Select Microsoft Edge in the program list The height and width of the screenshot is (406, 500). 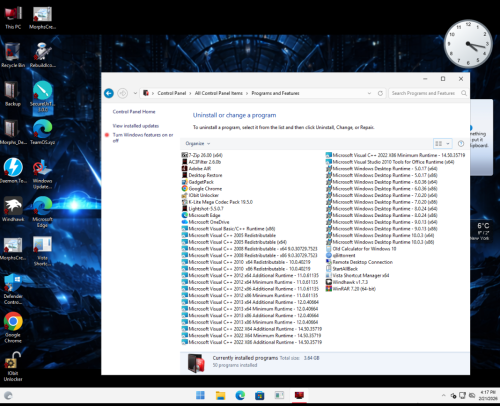[x=201, y=215]
